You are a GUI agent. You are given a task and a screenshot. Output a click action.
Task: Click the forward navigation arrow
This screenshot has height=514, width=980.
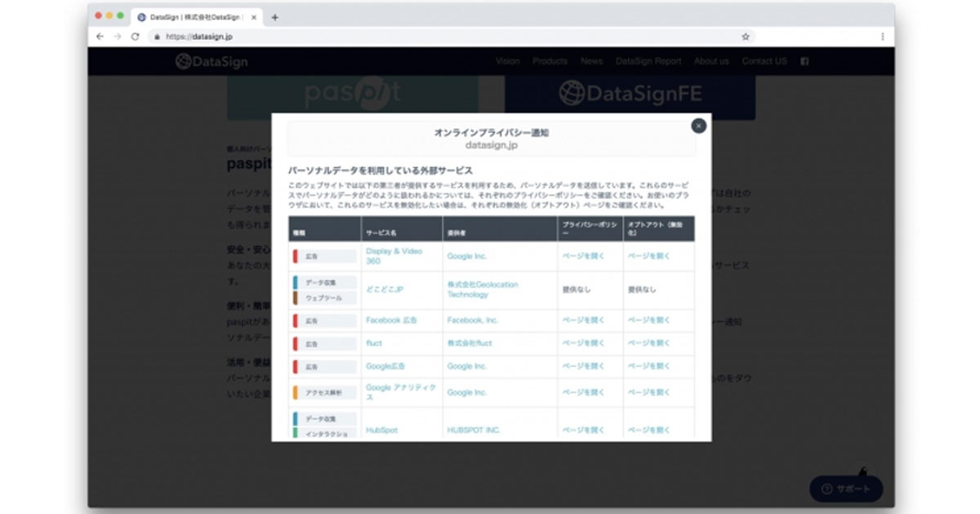pyautogui.click(x=117, y=38)
